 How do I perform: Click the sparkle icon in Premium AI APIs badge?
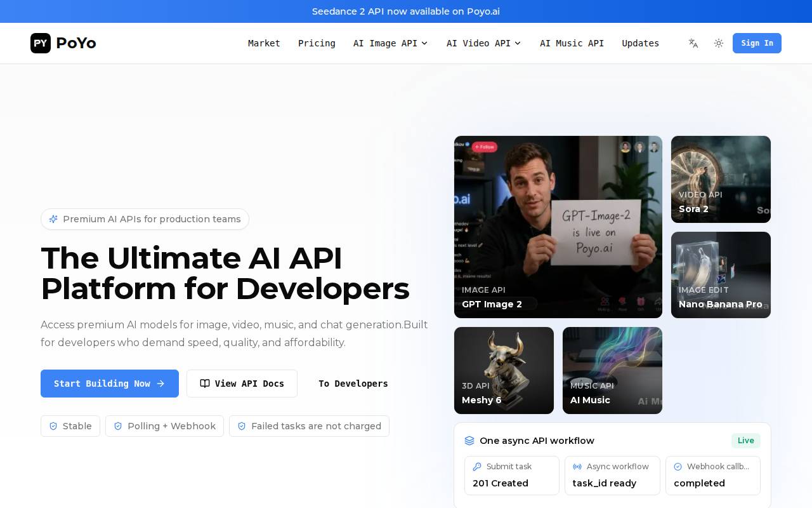coord(54,219)
